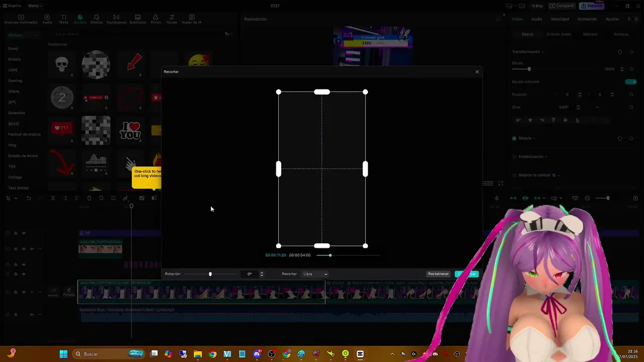Screen dimensions: 644x362
Task: Click the undo icon in timeline toolbar
Action: 29,198
